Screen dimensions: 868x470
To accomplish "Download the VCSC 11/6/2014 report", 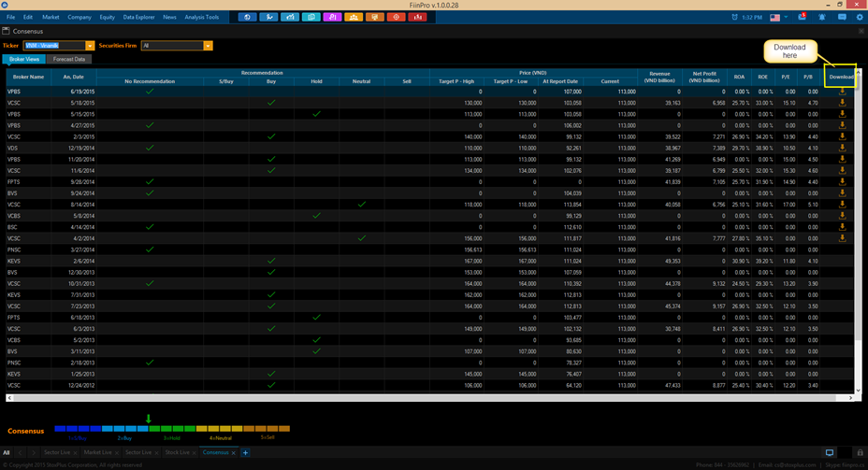I will tap(842, 170).
